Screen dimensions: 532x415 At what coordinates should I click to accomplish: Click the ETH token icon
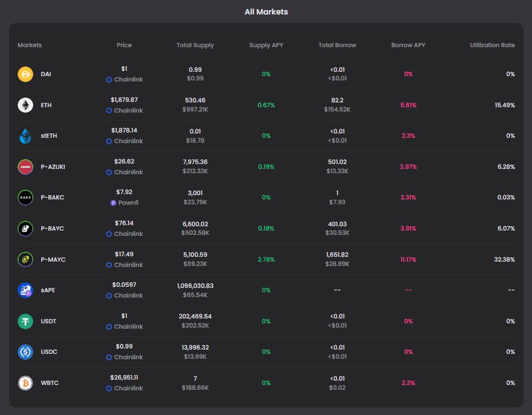click(25, 105)
